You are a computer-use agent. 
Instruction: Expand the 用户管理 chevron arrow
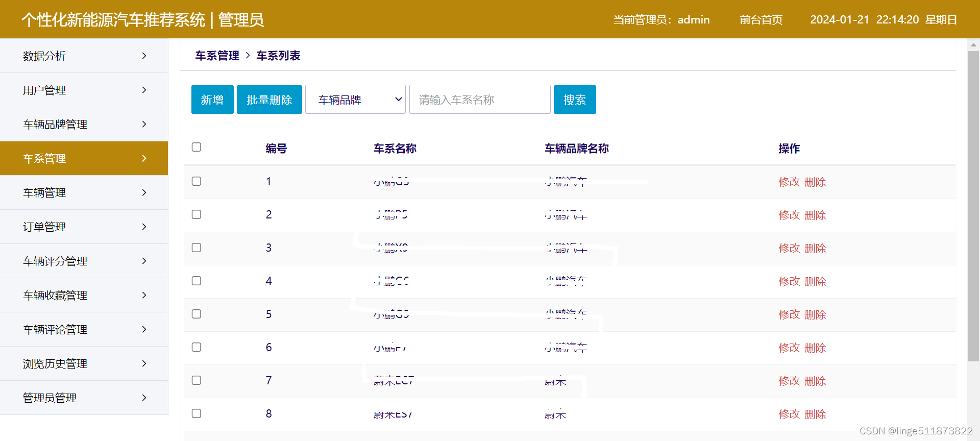point(144,90)
